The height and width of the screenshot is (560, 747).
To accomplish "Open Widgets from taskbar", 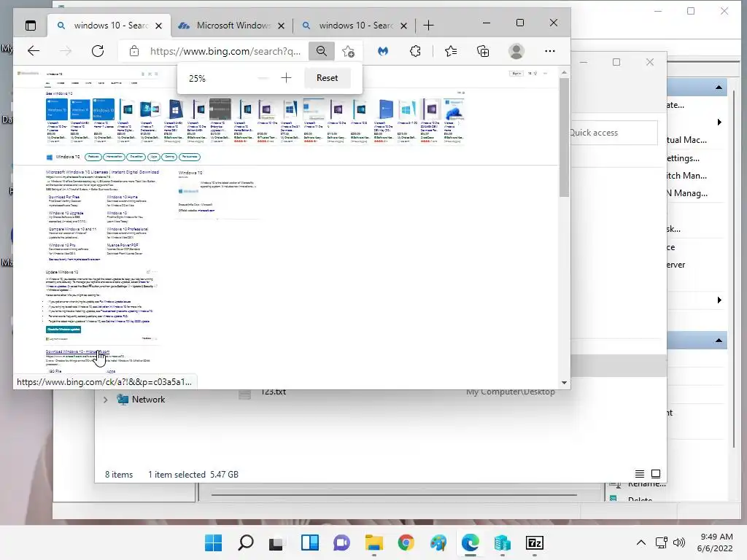I will [x=309, y=542].
